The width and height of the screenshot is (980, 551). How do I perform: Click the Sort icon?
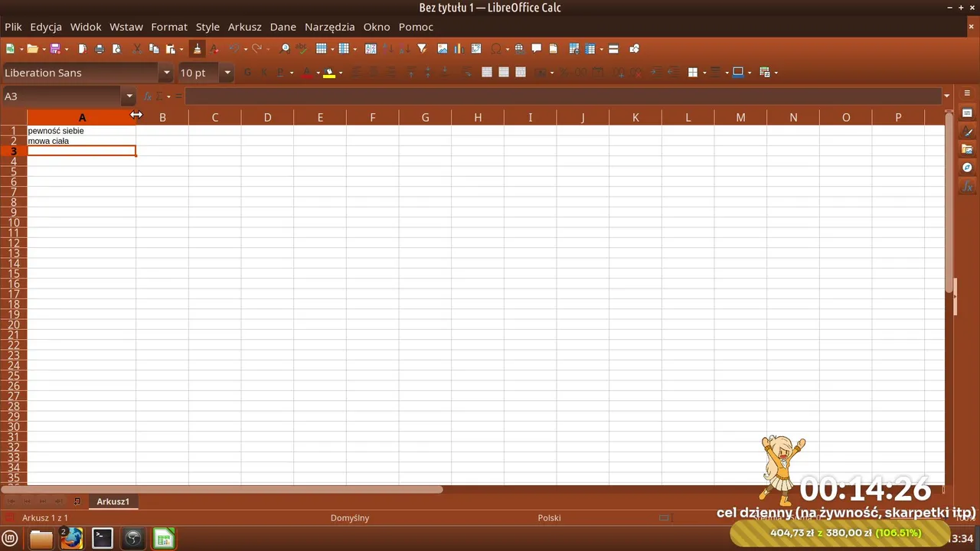click(x=371, y=49)
